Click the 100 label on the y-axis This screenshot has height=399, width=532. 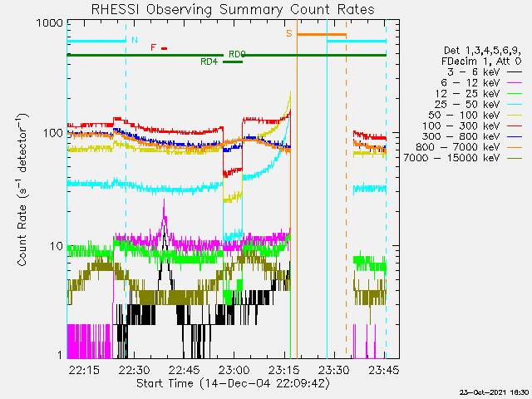click(x=53, y=133)
